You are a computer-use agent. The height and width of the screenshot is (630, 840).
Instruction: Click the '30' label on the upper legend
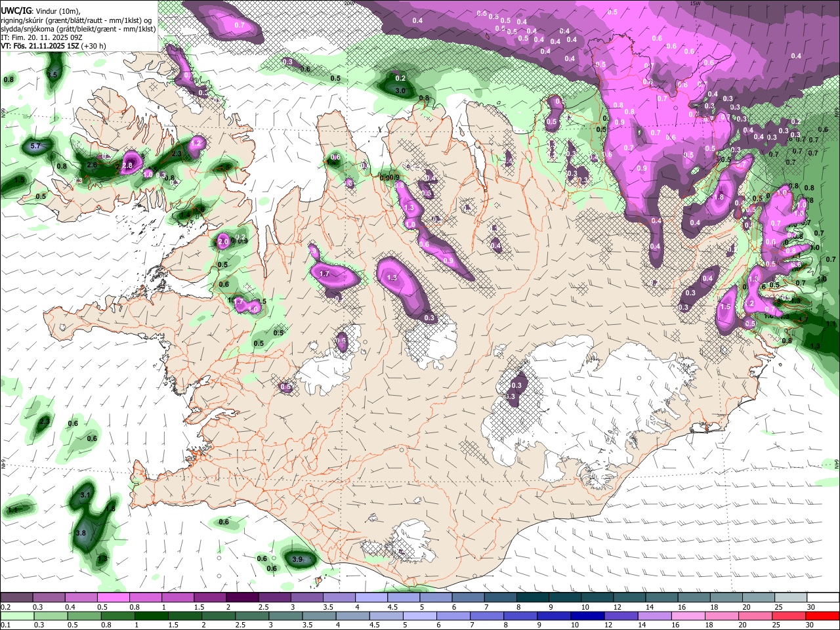pos(810,607)
